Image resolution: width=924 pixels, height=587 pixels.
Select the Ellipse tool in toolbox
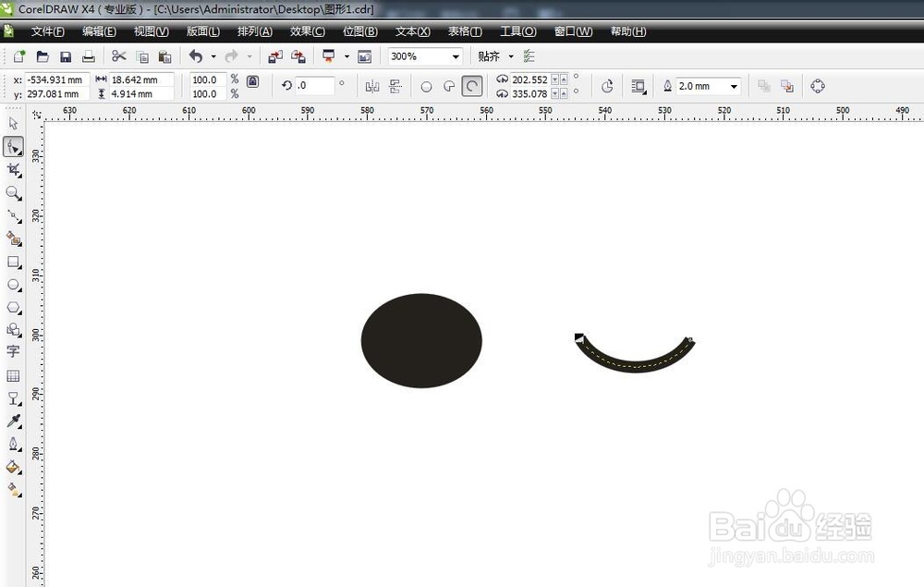pyautogui.click(x=14, y=285)
